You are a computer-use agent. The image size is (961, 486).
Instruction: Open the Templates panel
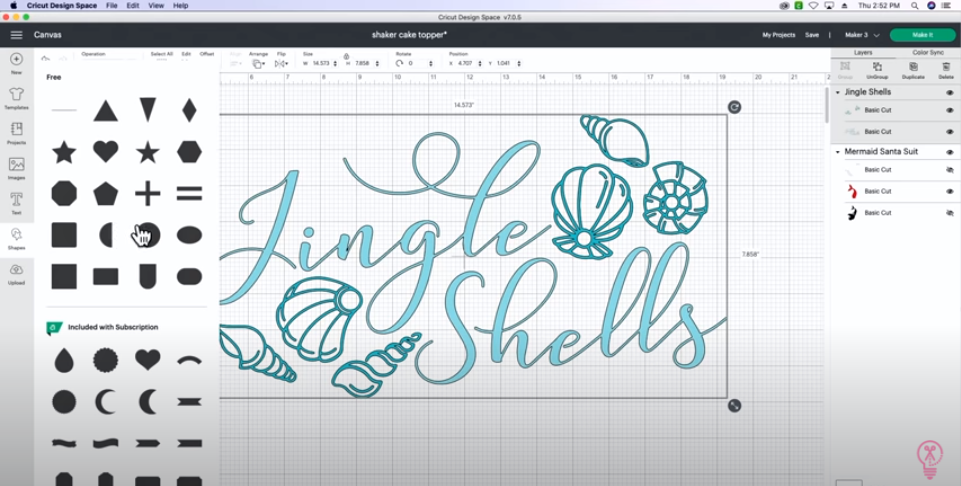coord(17,98)
